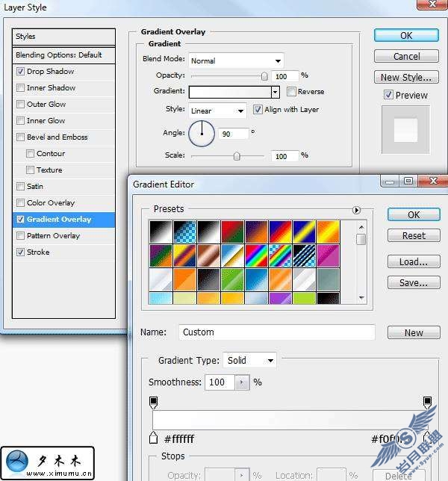Pick the solid orange gradient preset in third row
The width and height of the screenshot is (448, 481).
pos(184,279)
